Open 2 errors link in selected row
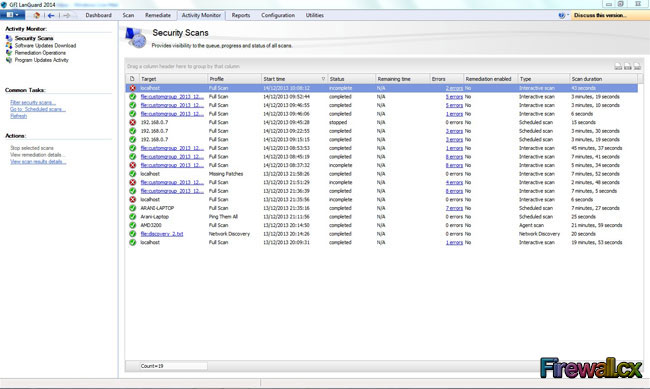Viewport: 650px width, 389px height. coord(454,88)
